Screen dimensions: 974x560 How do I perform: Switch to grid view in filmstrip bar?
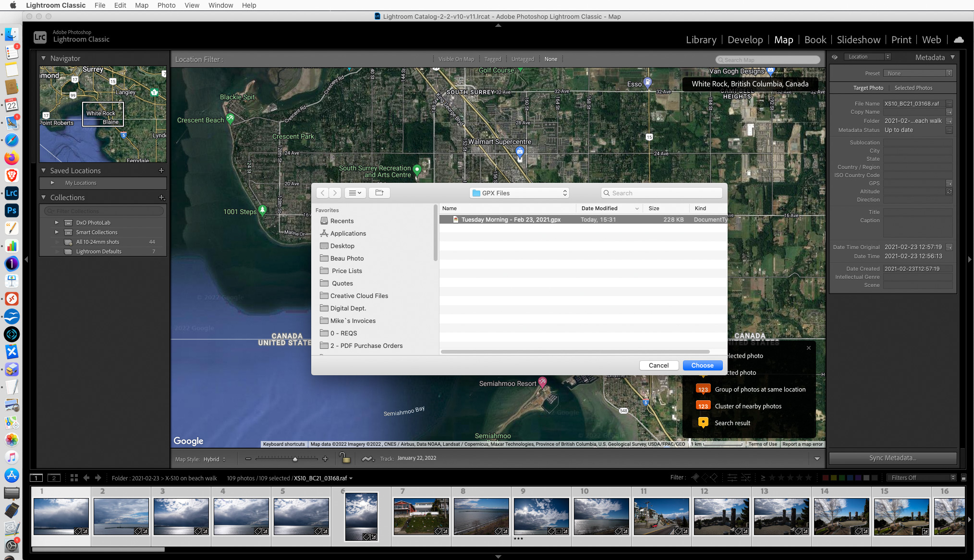(x=74, y=478)
